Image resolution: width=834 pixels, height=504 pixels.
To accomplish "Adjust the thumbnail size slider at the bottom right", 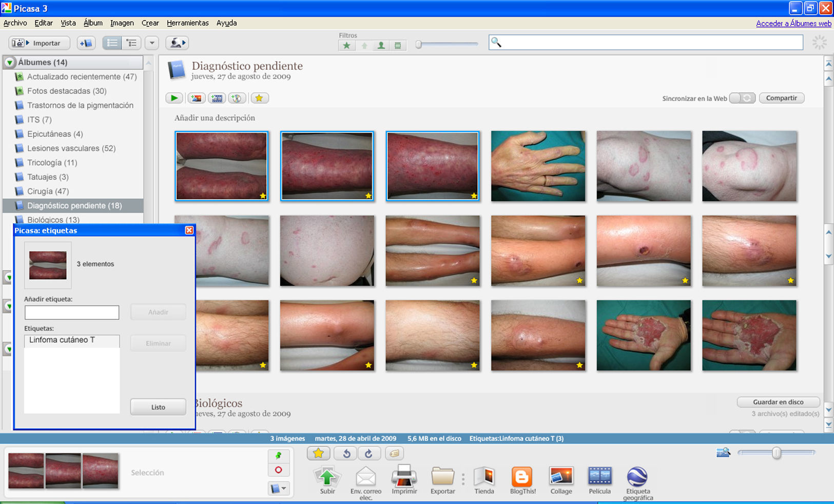I will point(777,453).
